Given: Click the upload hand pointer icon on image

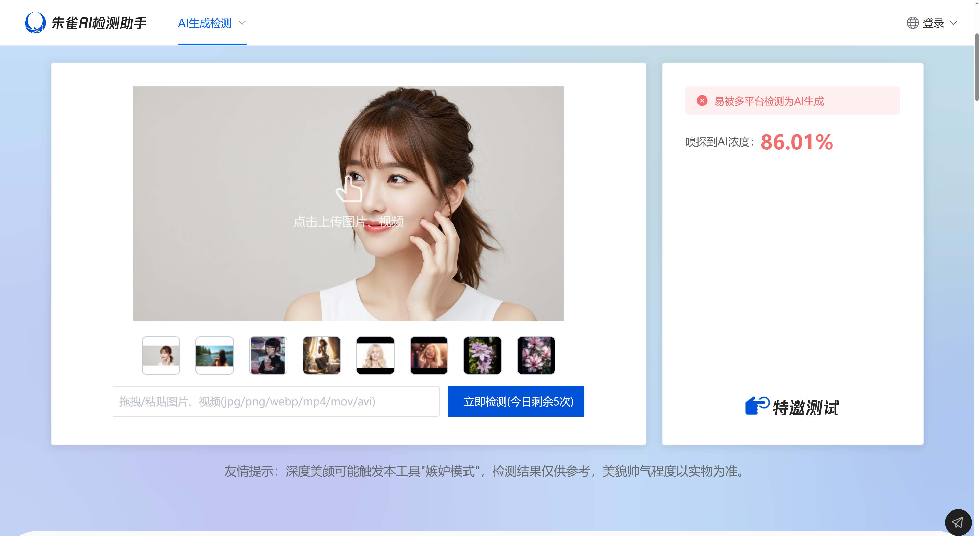Looking at the screenshot, I should (348, 189).
